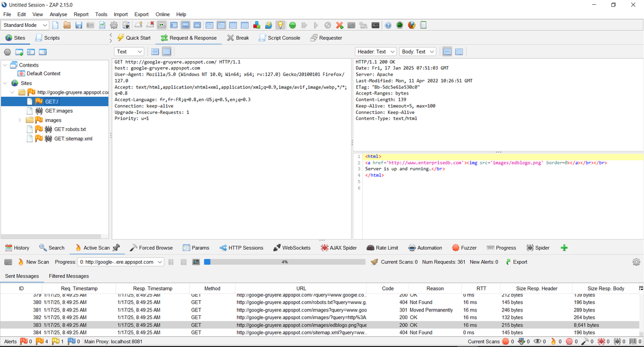Open the scan Progress selection dropdown

tap(121, 262)
